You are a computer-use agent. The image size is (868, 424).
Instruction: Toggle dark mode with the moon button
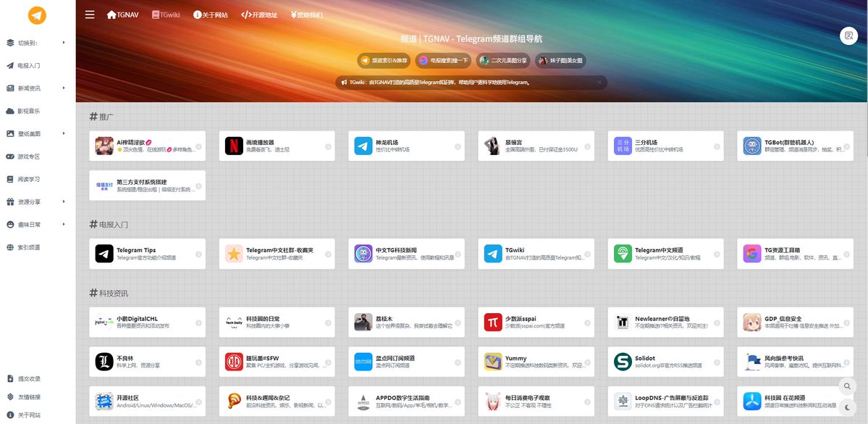848,407
